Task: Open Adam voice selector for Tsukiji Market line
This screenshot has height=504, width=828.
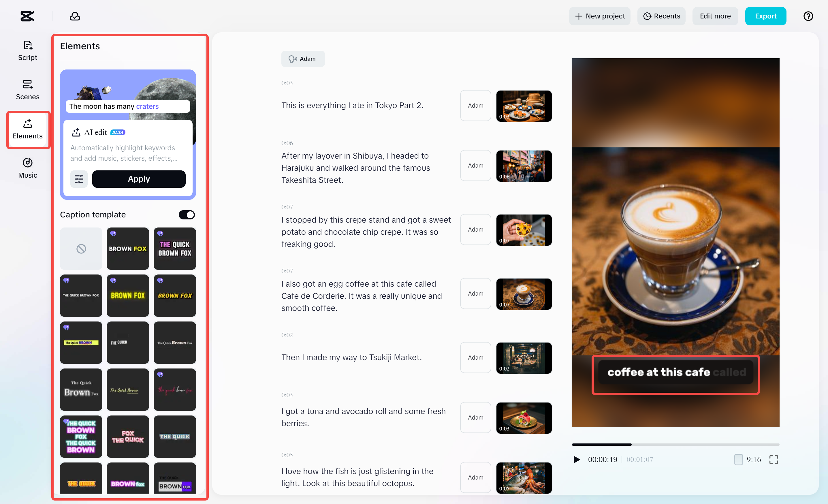Action: [x=475, y=358]
